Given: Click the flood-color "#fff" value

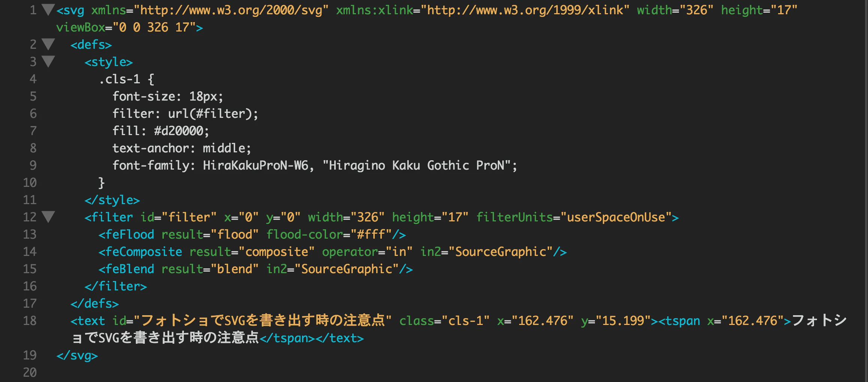Looking at the screenshot, I should click(371, 235).
